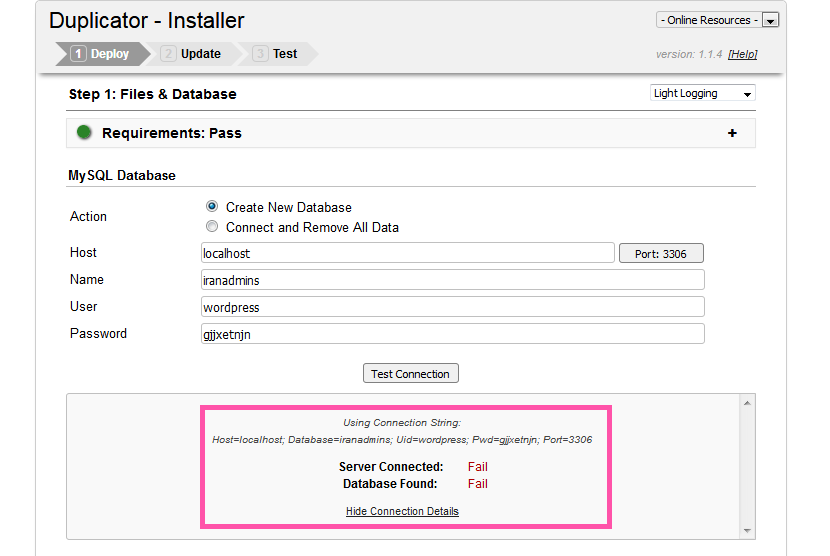Expand Requirements section with plus icon

coord(732,133)
